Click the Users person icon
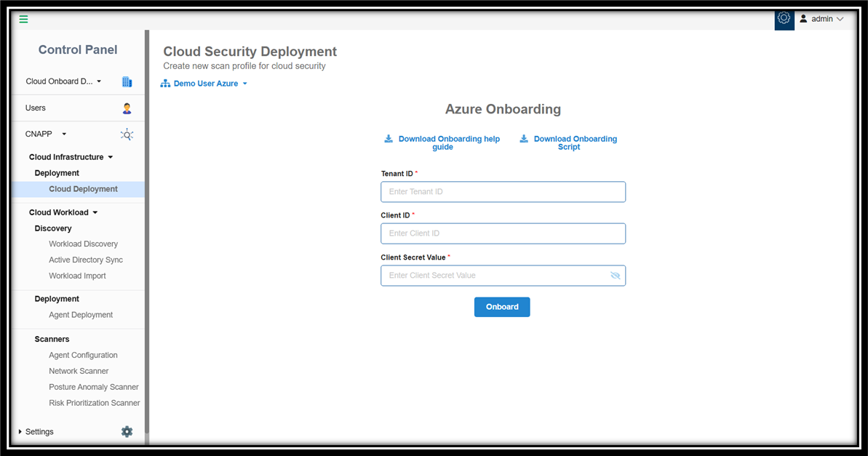The image size is (868, 456). (127, 108)
